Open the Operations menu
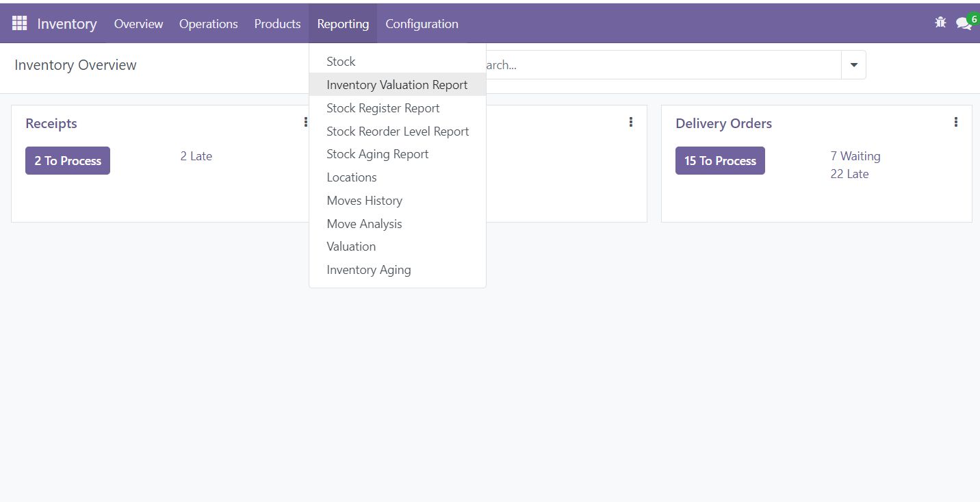This screenshot has width=980, height=502. pyautogui.click(x=208, y=24)
